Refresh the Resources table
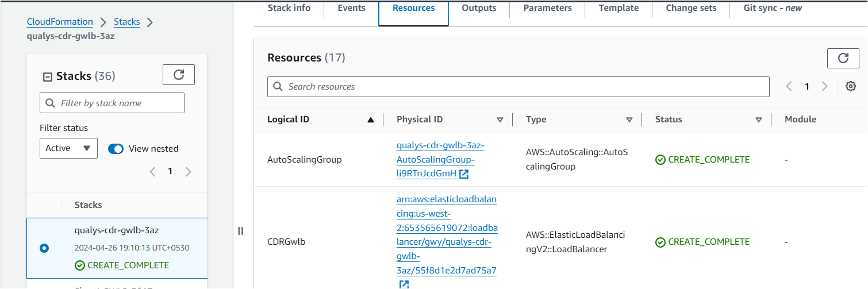Viewport: 868px width, 289px height. click(843, 58)
